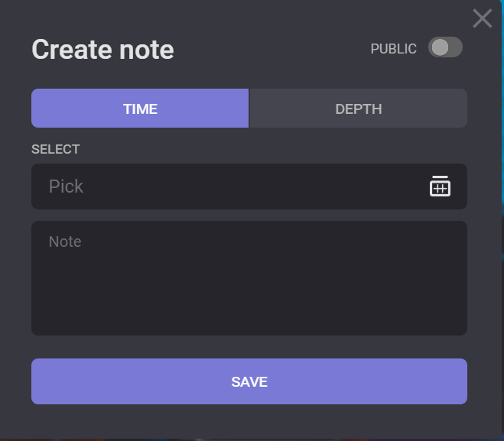Click the Pick placeholder text
This screenshot has width=504, height=441.
point(66,186)
